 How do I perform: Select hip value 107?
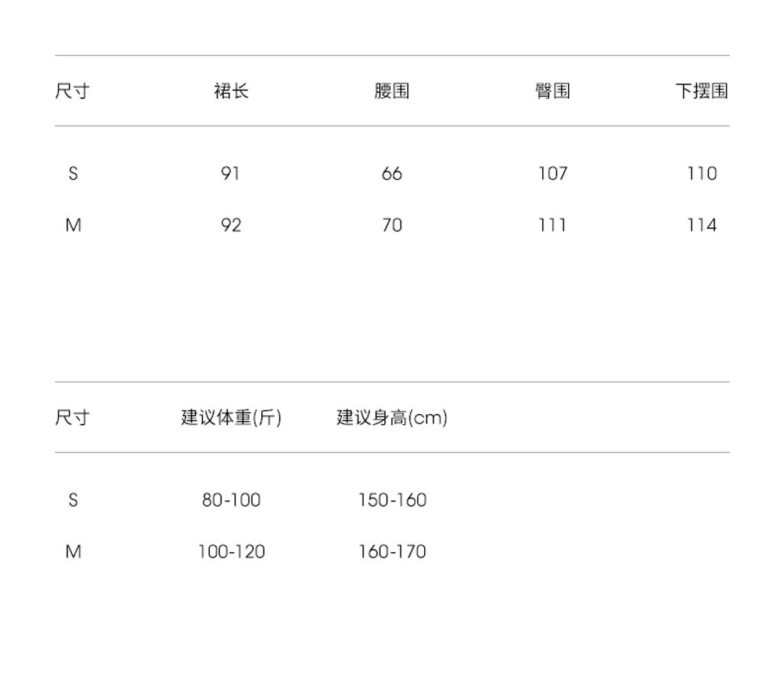click(x=552, y=174)
